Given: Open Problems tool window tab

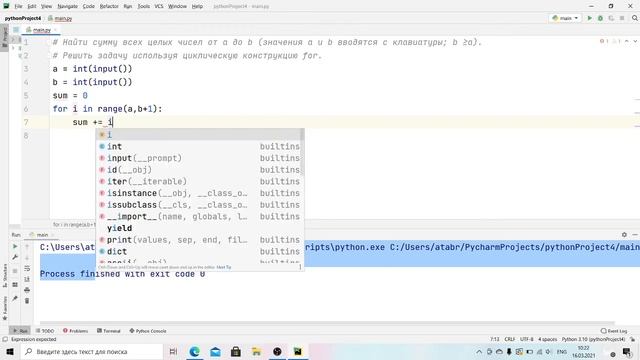Looking at the screenshot, I should [x=76, y=331].
